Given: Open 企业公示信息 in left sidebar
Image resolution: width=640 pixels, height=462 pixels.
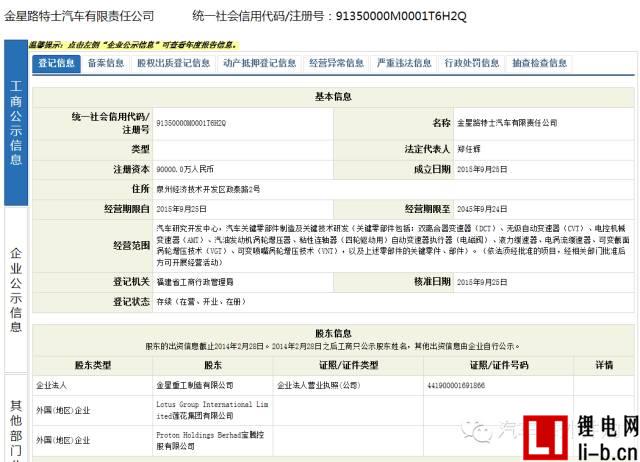Looking at the screenshot, I should coord(16,290).
